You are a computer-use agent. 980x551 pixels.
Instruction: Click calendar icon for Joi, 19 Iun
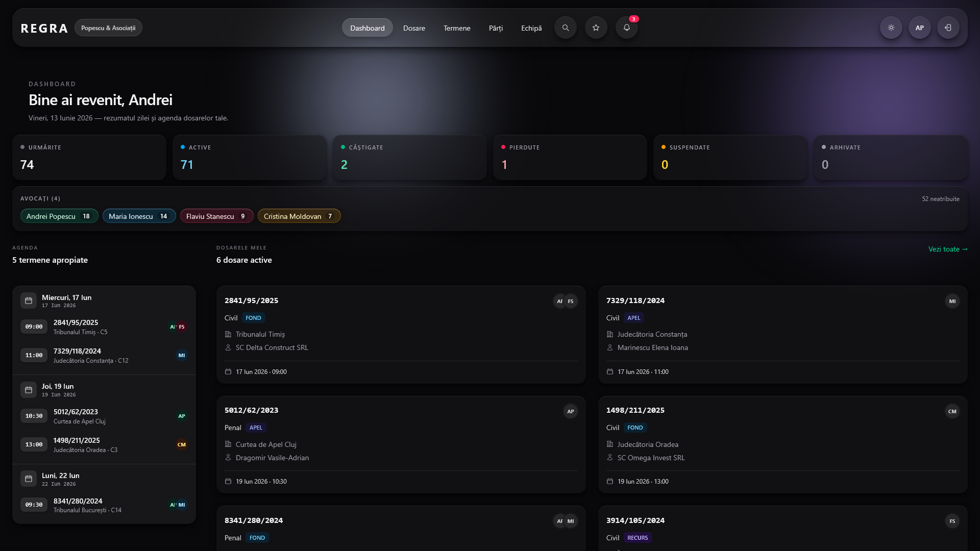tap(29, 390)
